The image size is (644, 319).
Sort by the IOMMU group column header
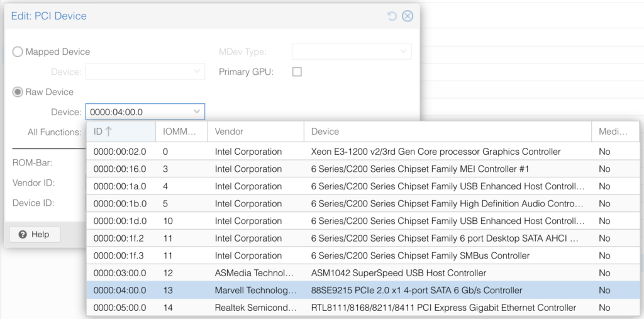182,132
